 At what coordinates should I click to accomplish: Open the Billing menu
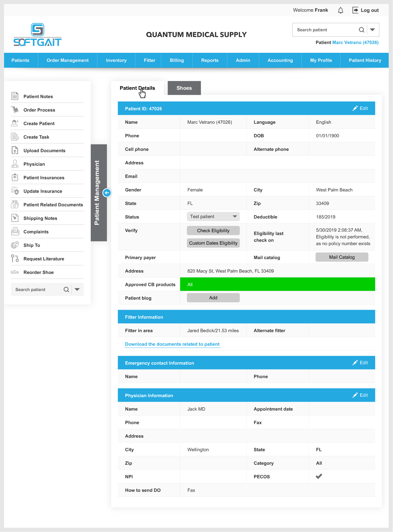click(x=177, y=60)
